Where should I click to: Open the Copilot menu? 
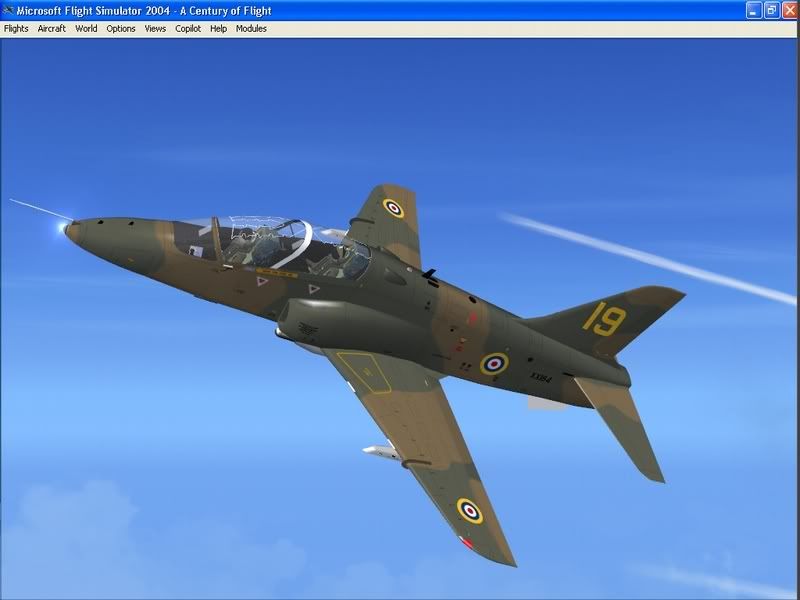188,29
